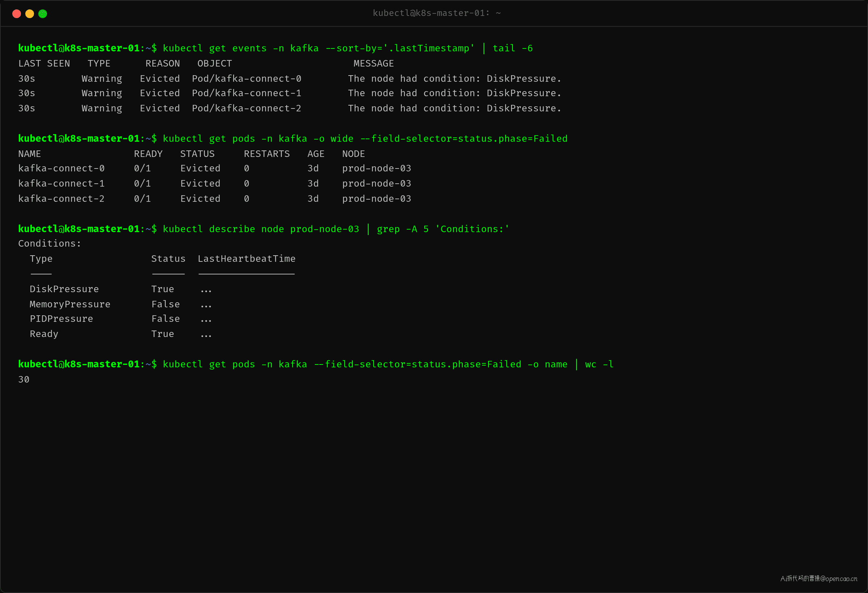
Task: Click the PIDPressure condition entry
Action: coord(61,319)
